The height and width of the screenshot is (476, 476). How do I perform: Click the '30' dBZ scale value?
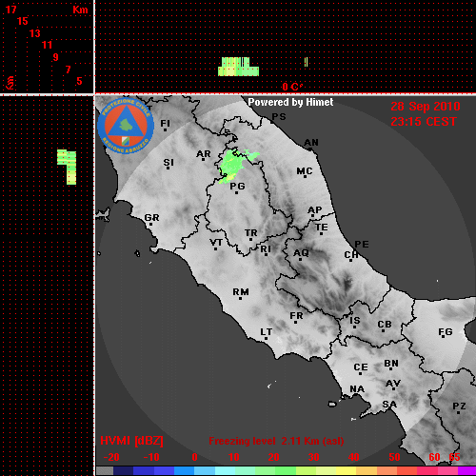coord(313,457)
